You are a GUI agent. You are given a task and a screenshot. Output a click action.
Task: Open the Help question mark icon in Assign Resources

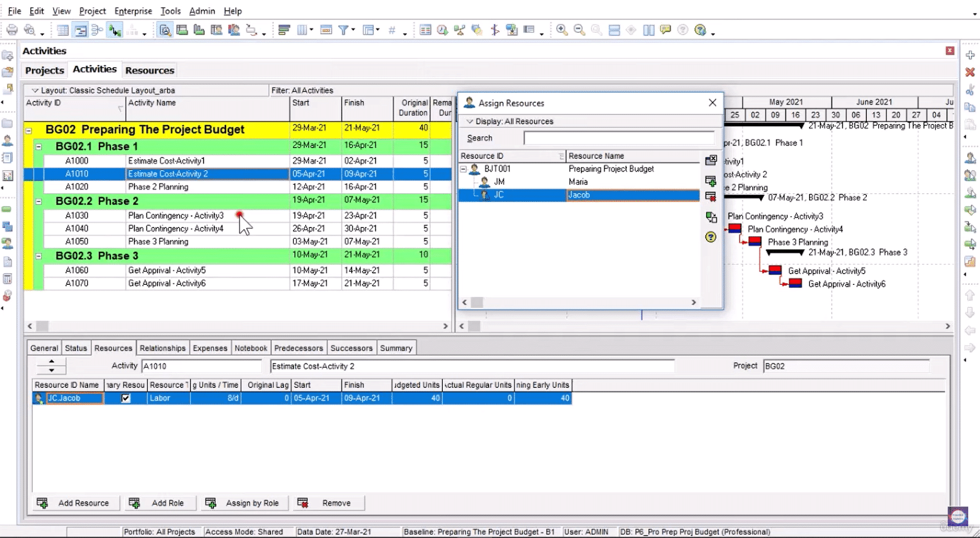pyautogui.click(x=711, y=237)
